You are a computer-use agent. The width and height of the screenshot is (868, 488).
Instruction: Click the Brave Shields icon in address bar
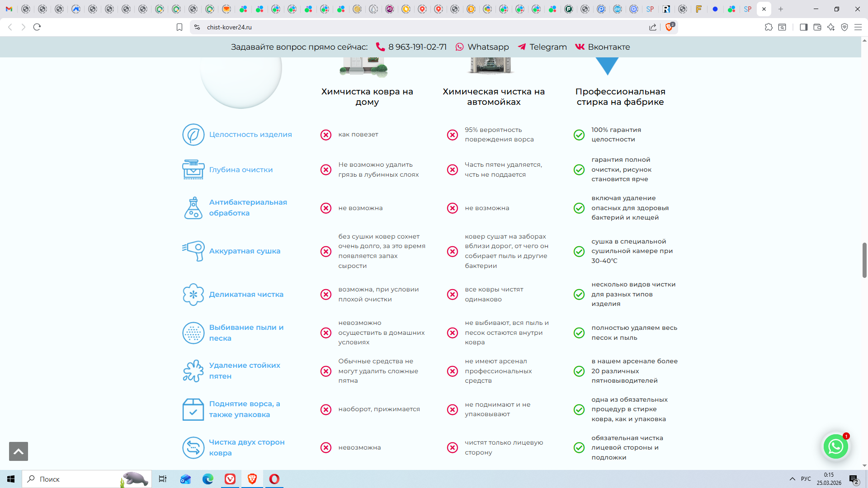tap(670, 27)
